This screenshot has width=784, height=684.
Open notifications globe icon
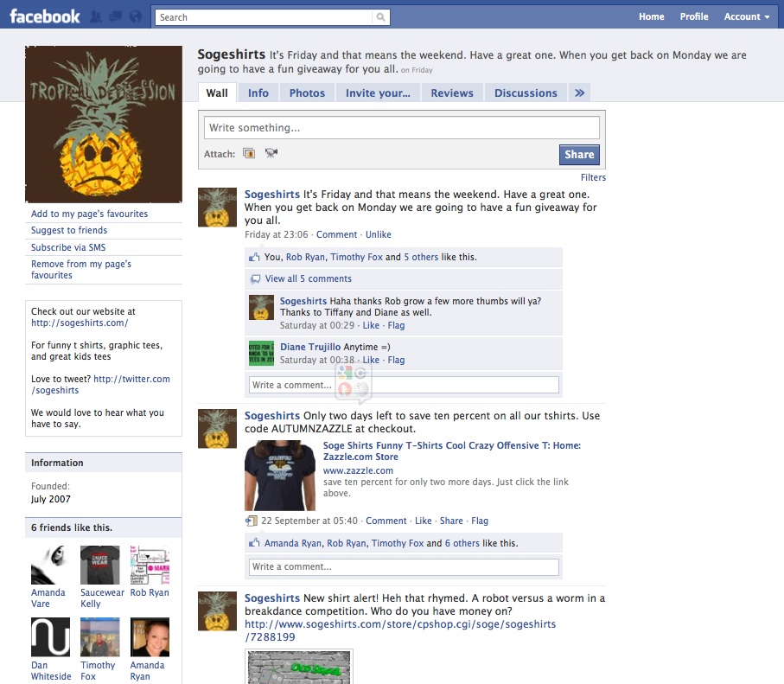click(x=136, y=17)
